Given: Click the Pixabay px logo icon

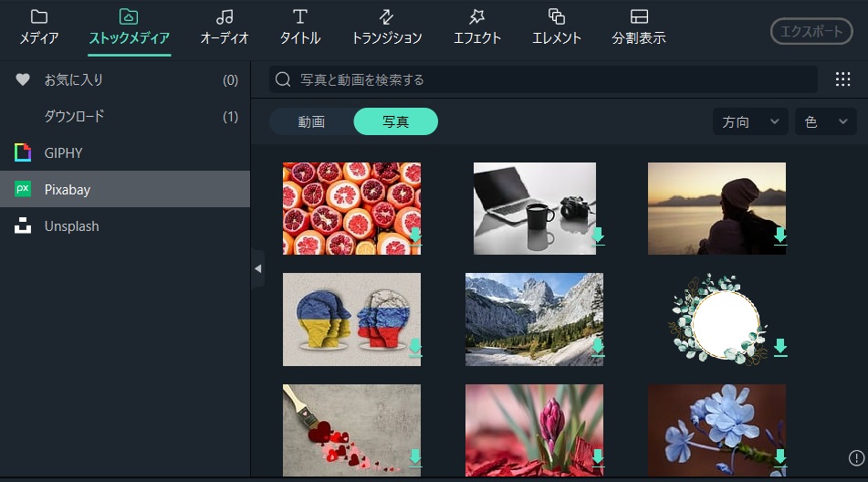Looking at the screenshot, I should tap(23, 189).
